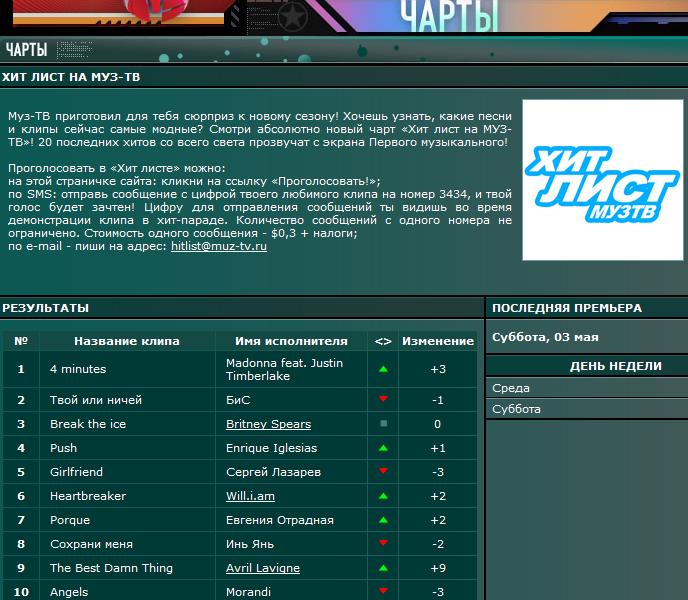
Task: Click artist name Инь Янь
Action: coord(250,544)
